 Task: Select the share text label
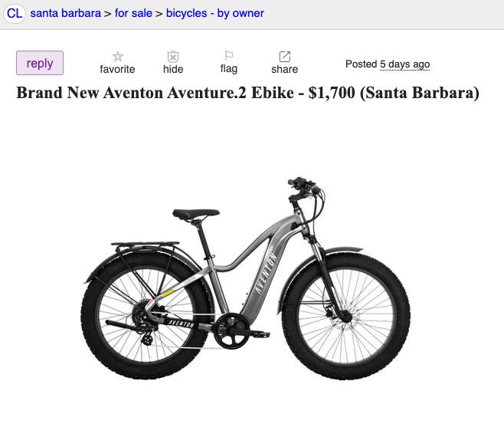[284, 69]
